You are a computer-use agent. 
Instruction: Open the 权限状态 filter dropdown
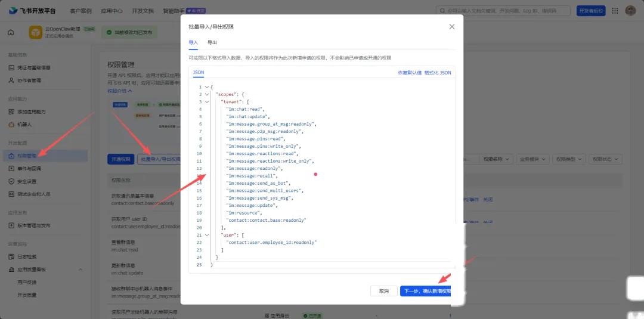605,159
